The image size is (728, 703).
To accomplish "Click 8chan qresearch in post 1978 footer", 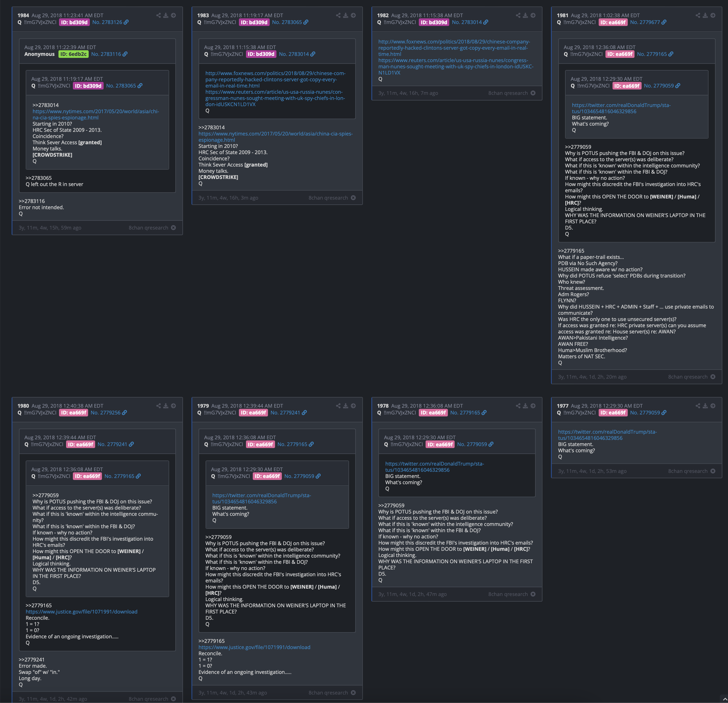I will click(508, 594).
